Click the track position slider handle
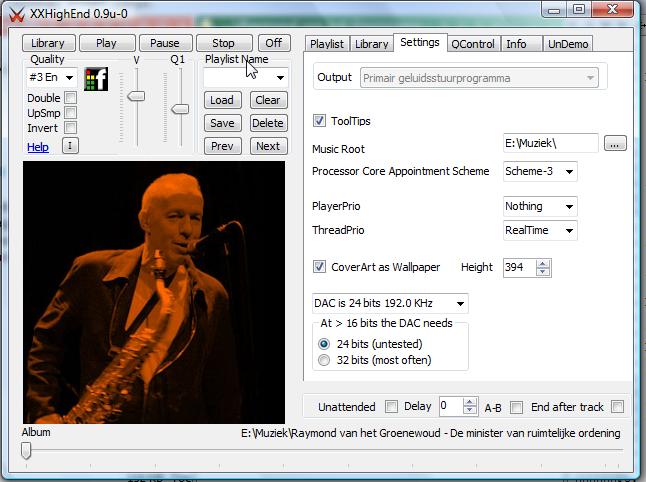This screenshot has width=646, height=482. pos(26,451)
